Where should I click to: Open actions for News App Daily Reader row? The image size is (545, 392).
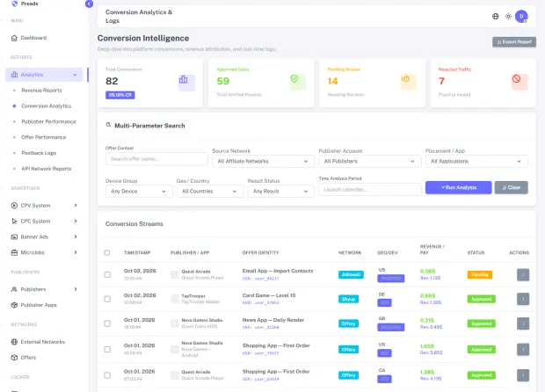click(523, 323)
